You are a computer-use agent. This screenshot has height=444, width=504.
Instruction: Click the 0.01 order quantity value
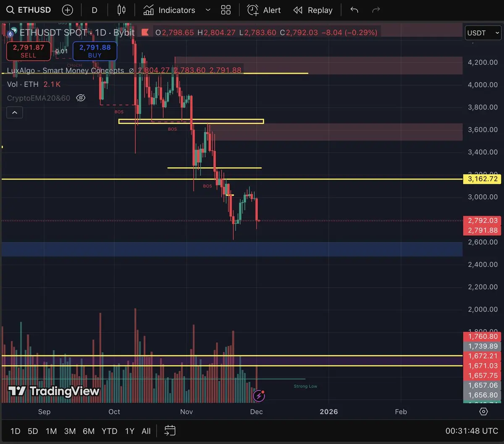(x=61, y=51)
